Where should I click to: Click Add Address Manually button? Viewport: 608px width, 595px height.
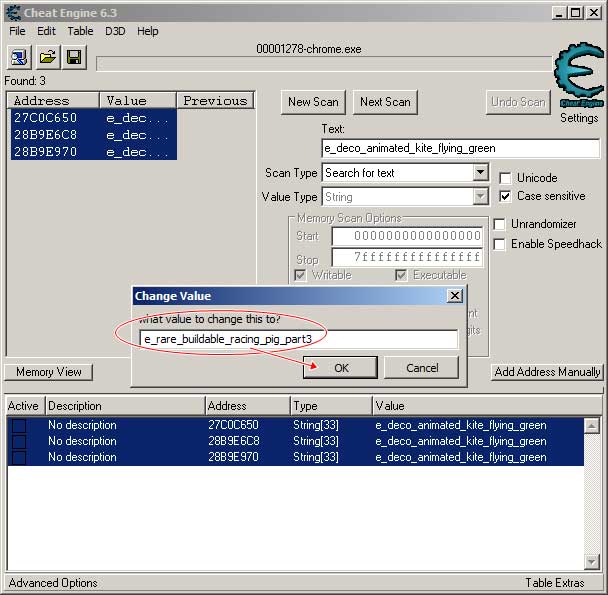tap(547, 372)
